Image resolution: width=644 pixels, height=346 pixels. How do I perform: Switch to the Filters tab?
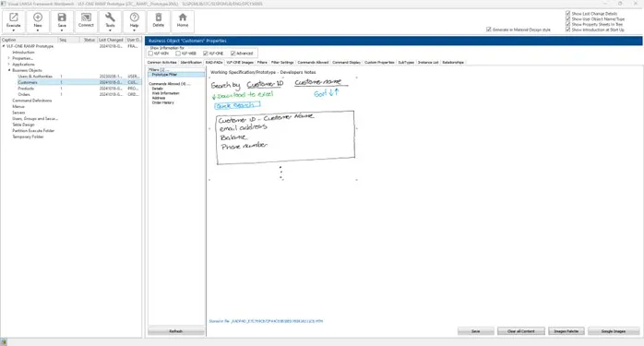click(x=262, y=63)
